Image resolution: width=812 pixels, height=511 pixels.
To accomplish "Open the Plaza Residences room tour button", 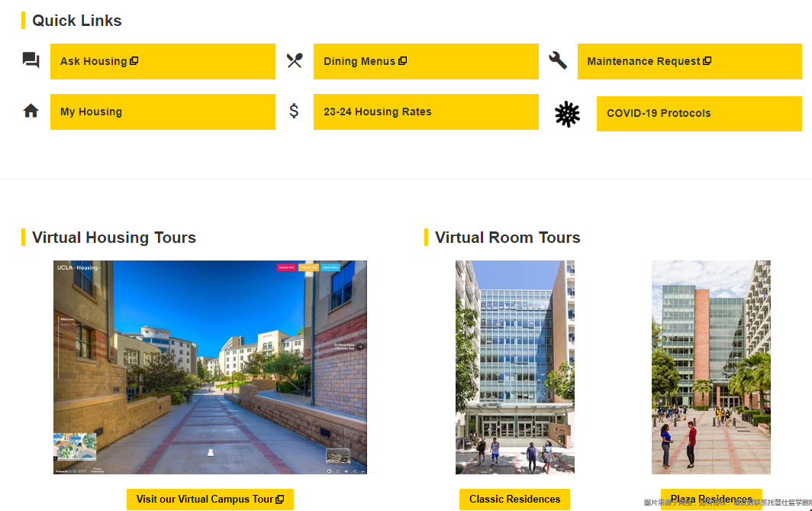I will tap(711, 499).
